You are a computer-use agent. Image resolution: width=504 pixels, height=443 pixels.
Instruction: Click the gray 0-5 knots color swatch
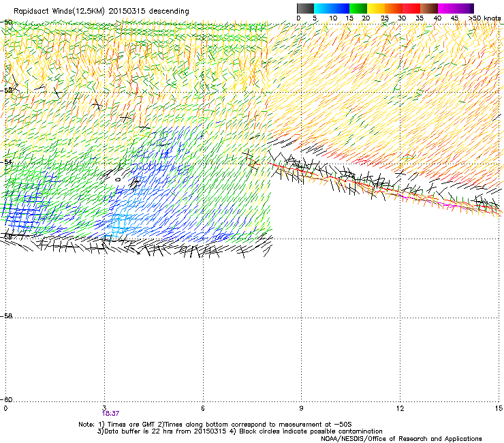pyautogui.click(x=305, y=8)
